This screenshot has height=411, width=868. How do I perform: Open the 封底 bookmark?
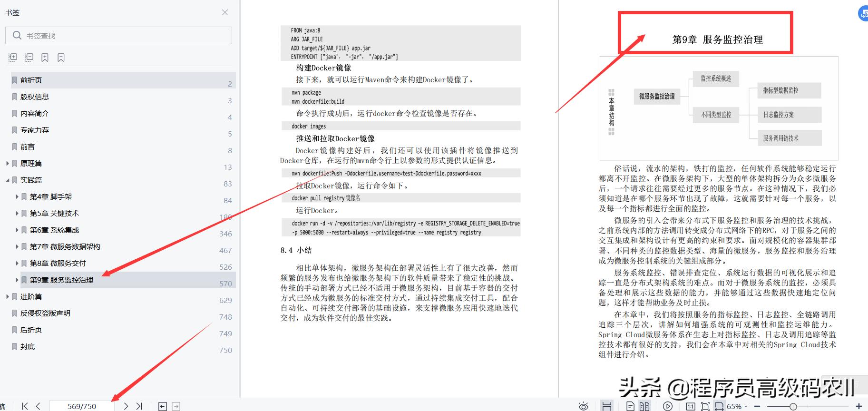tap(28, 346)
